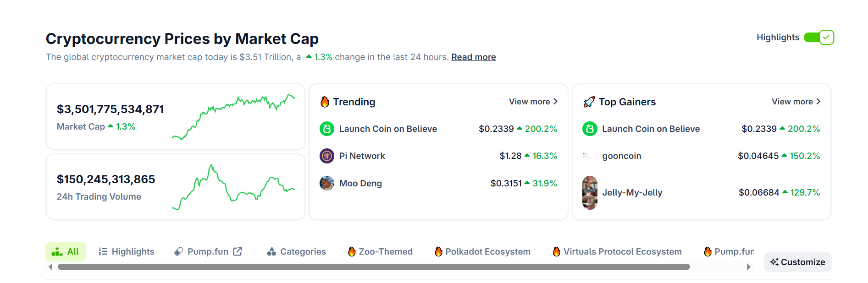Click the Top Gainers rocket icon
The image size is (868, 283).
point(589,102)
